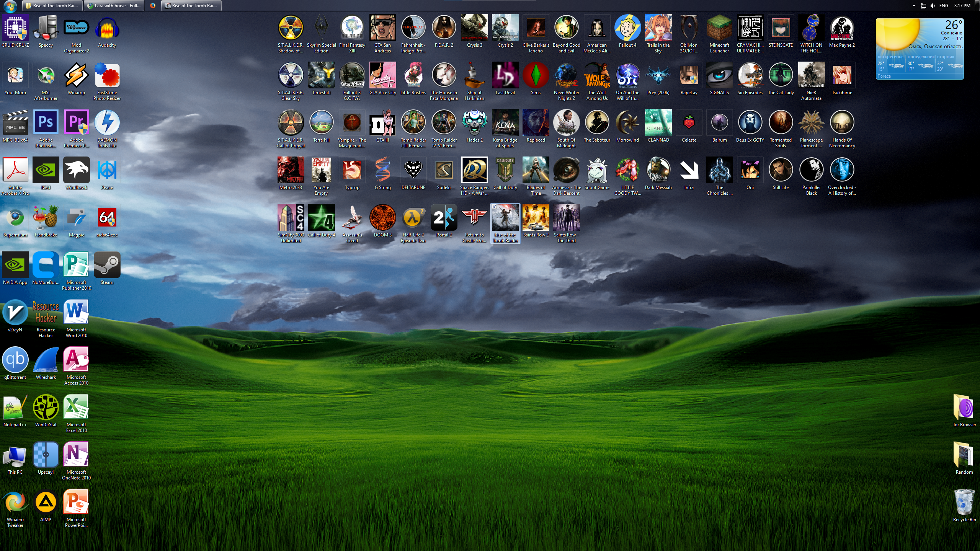Open the Portal 2 shortcut
980x551 pixels.
(x=444, y=217)
